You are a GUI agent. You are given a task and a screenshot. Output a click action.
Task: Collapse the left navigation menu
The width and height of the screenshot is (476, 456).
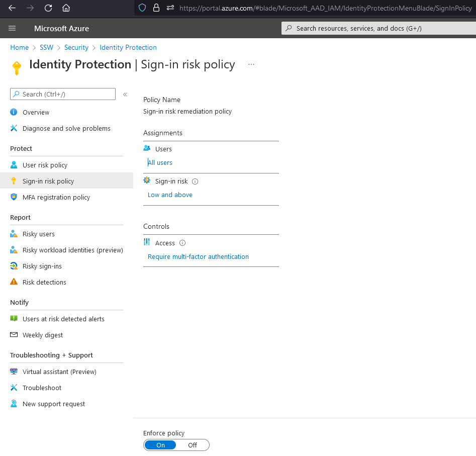(x=125, y=95)
